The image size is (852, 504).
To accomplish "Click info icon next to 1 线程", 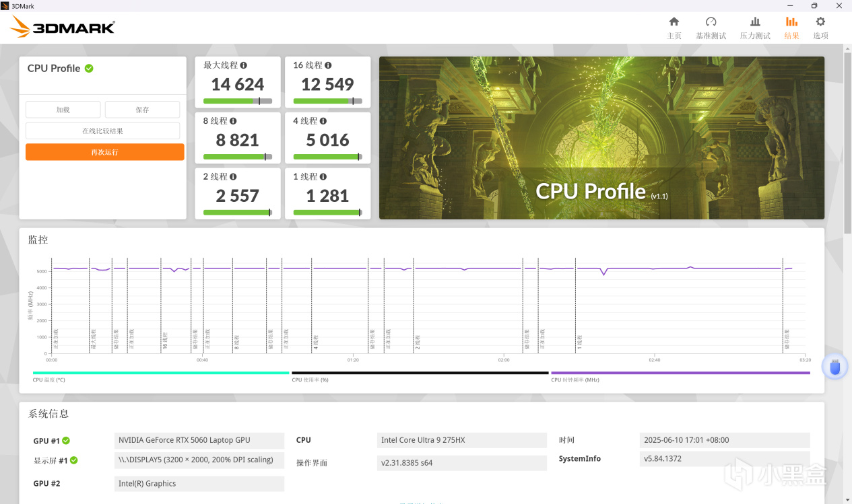I will (x=323, y=177).
